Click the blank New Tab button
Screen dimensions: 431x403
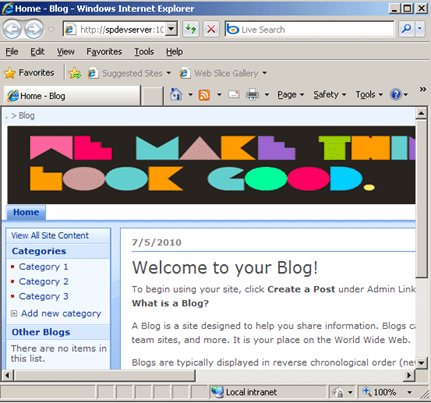point(152,96)
